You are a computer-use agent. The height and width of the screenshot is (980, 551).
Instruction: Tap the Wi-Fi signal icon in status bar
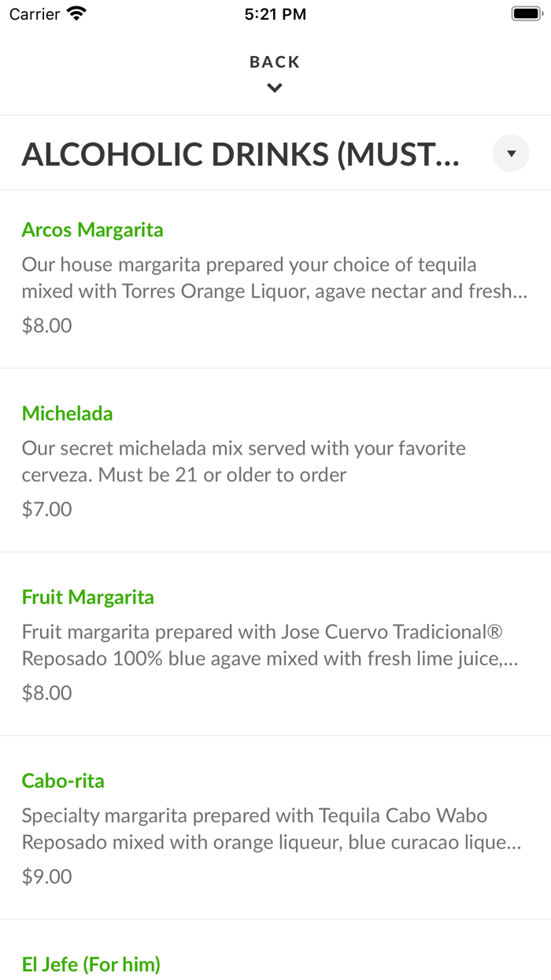(74, 13)
